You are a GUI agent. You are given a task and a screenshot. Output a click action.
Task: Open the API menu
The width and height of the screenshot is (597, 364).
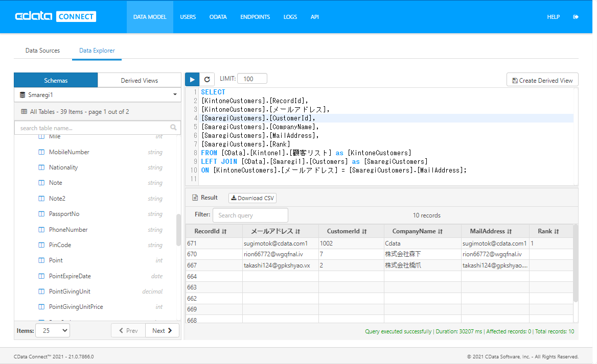point(314,17)
